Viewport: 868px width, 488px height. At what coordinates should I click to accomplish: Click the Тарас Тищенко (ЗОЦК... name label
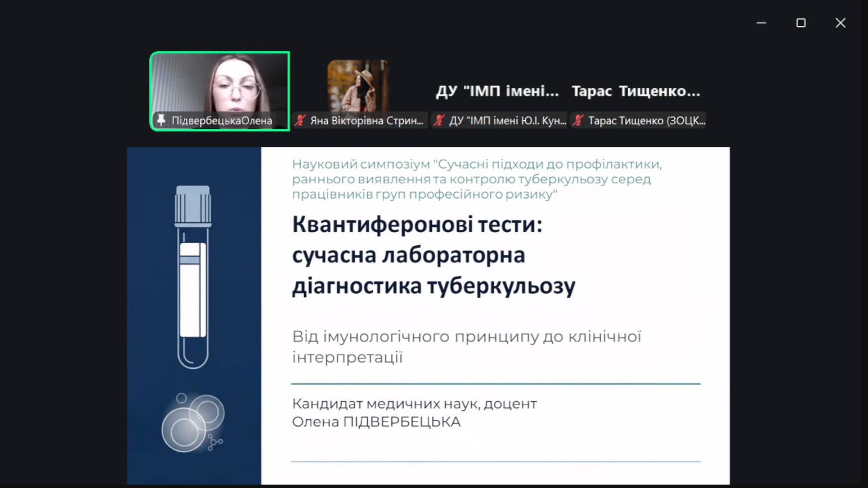(x=646, y=121)
